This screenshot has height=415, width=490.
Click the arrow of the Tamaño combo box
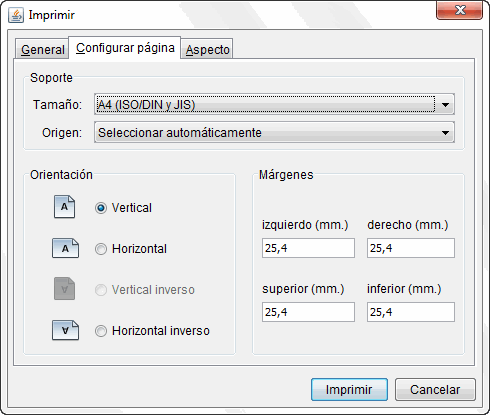point(445,105)
